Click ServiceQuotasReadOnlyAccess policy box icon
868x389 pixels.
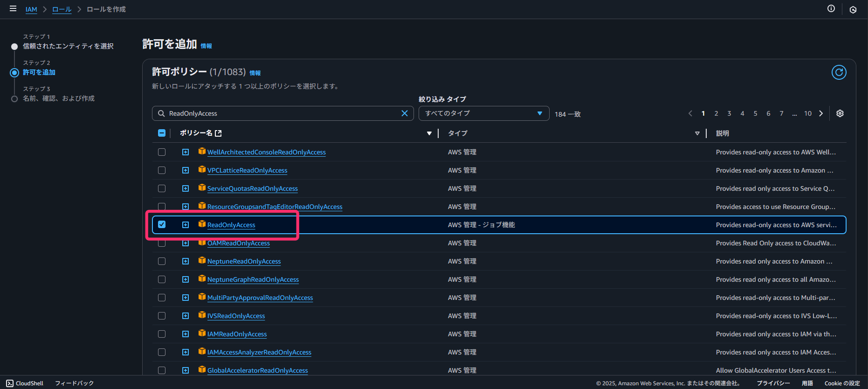pyautogui.click(x=202, y=188)
